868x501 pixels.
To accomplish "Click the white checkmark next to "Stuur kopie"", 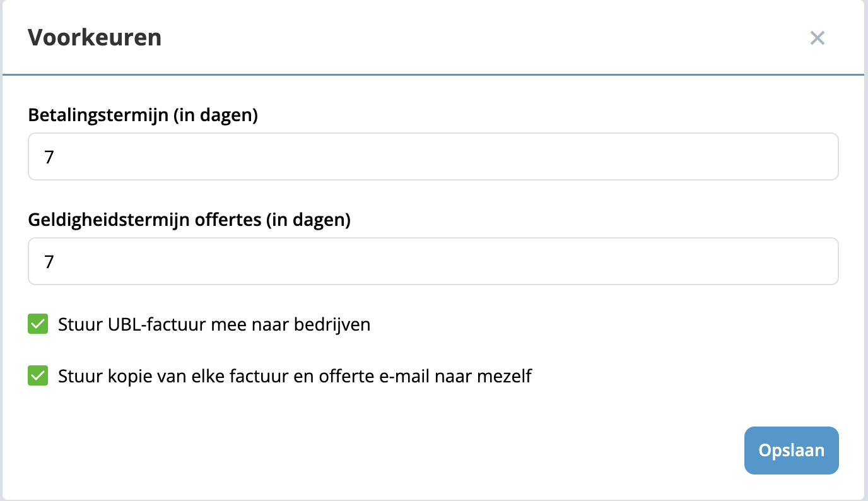I will [x=38, y=376].
